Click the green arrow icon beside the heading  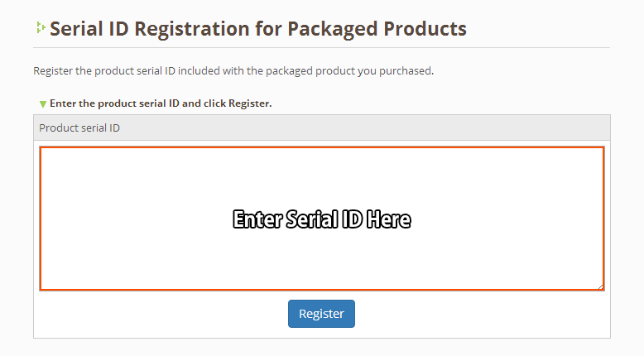tap(40, 28)
